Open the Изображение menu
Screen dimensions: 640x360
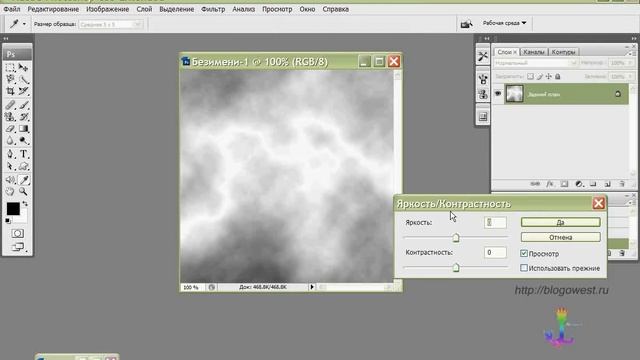(107, 9)
